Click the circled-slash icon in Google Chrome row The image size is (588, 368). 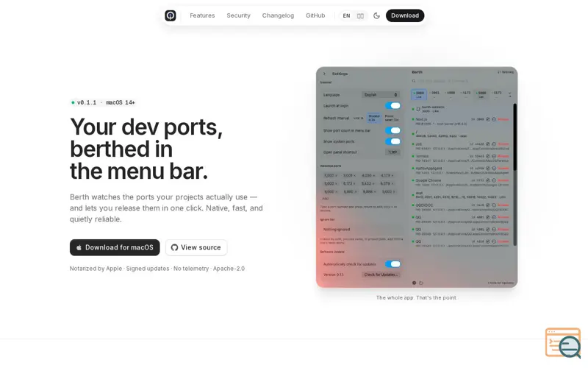(487, 180)
